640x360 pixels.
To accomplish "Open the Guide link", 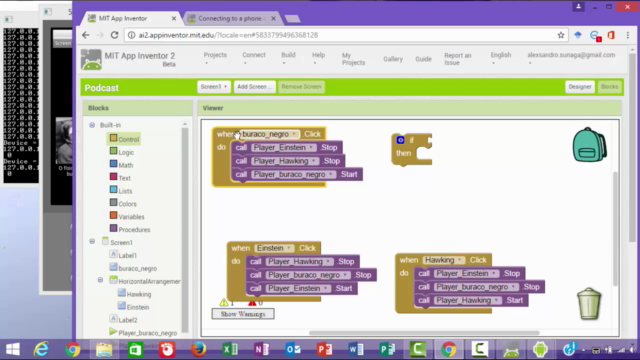I will (423, 59).
